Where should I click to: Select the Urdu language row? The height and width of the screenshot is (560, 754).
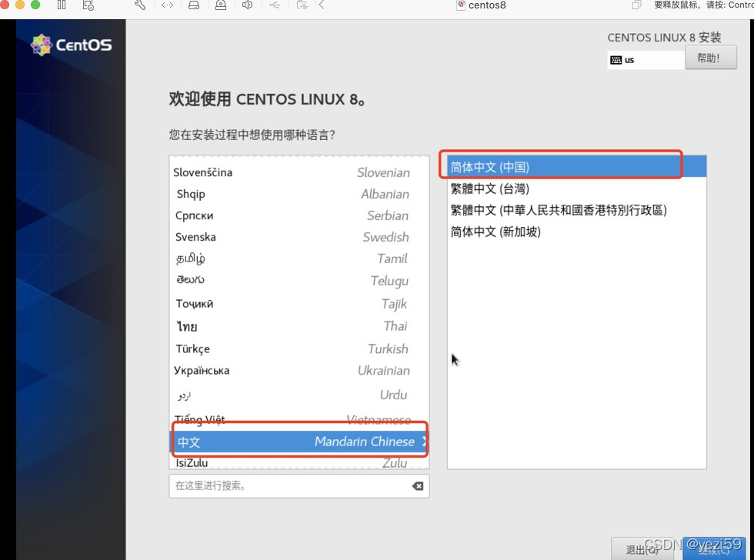[x=299, y=395]
